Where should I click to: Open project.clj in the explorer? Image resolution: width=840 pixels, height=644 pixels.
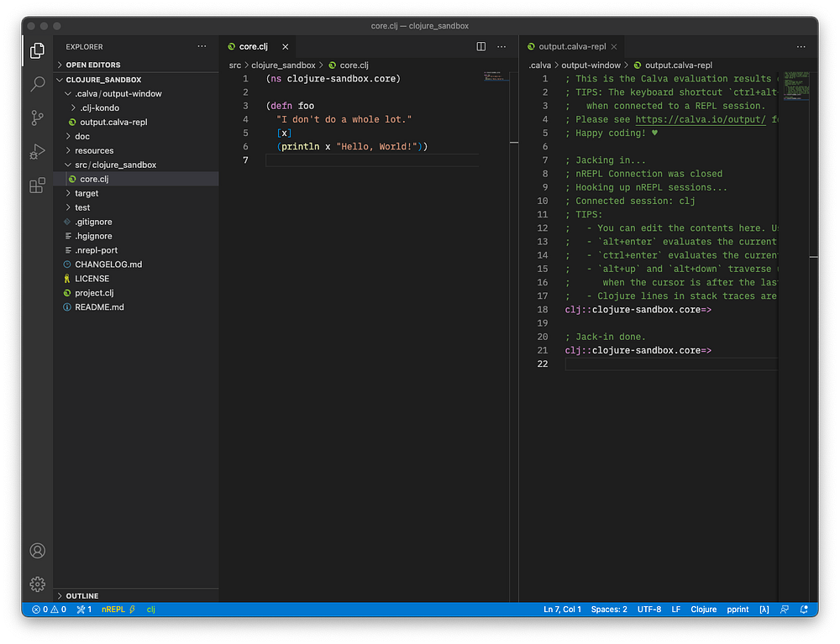pos(94,293)
